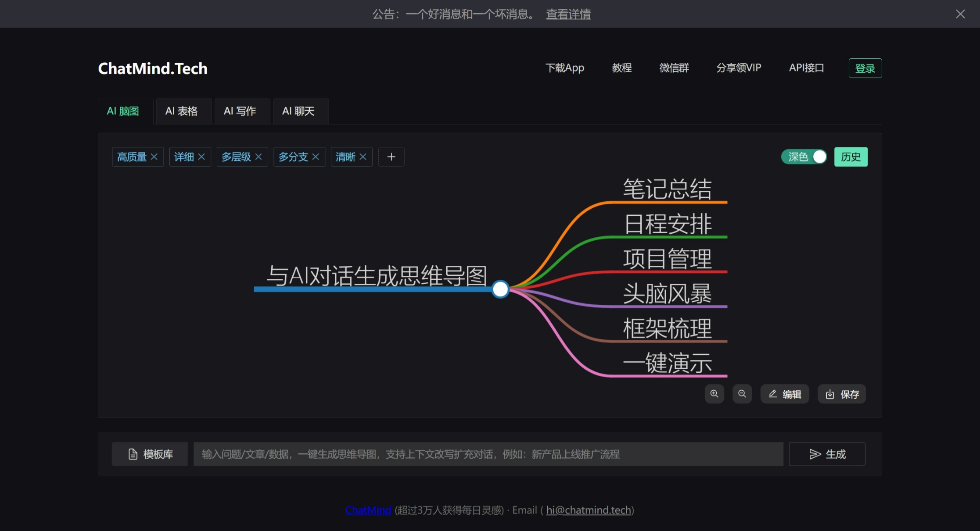Remove the 清晰 tag via its X
Image resolution: width=980 pixels, height=531 pixels.
coord(363,157)
